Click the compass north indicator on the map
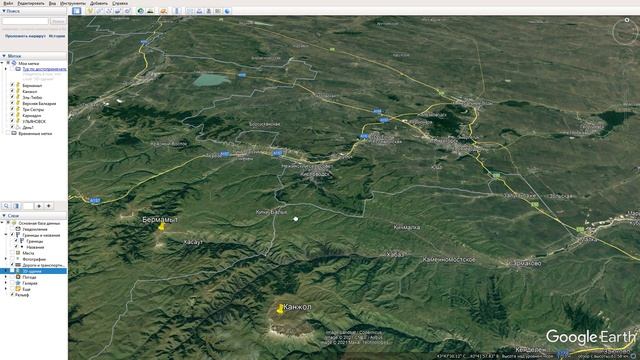Screen dimensions: 640x360 click(x=627, y=20)
